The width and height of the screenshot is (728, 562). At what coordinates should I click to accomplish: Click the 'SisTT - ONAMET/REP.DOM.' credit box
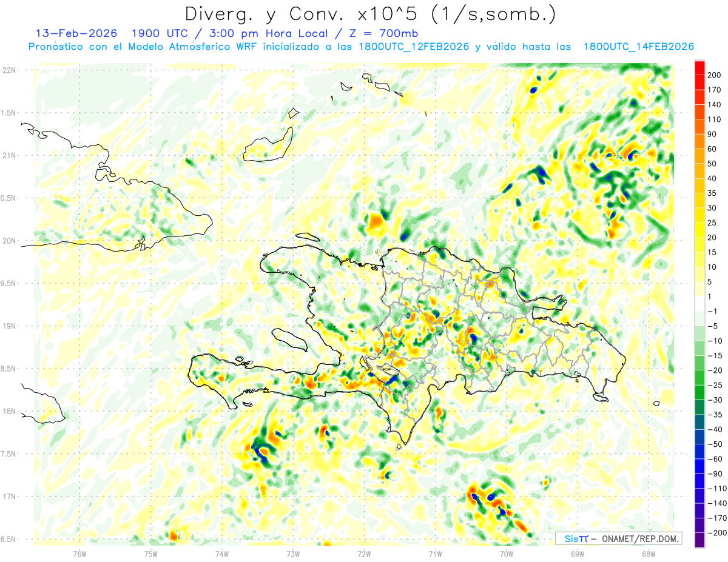coord(618,538)
